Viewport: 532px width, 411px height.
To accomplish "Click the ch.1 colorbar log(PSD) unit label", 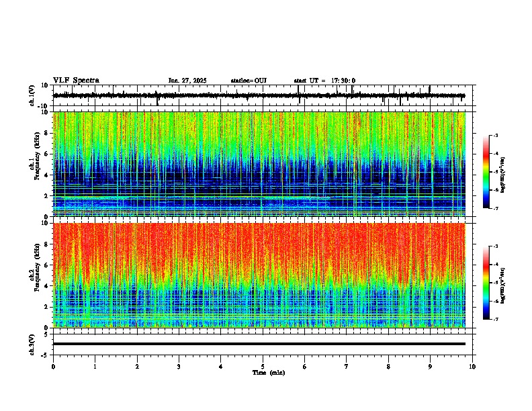I will 503,175.
